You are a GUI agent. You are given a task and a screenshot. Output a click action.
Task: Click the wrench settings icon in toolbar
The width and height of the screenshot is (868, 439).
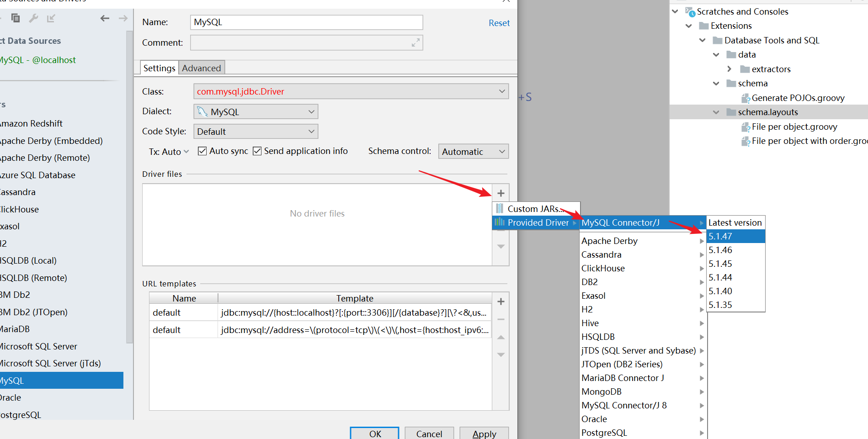pos(33,18)
